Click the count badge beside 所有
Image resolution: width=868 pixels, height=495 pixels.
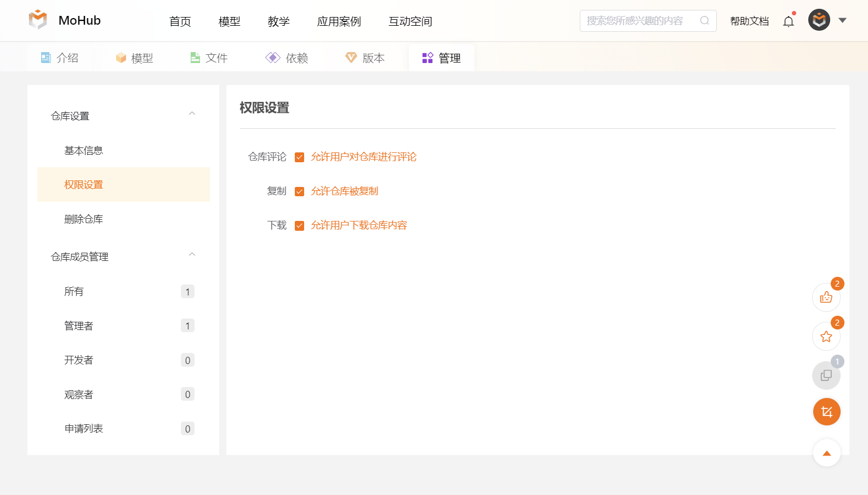187,292
